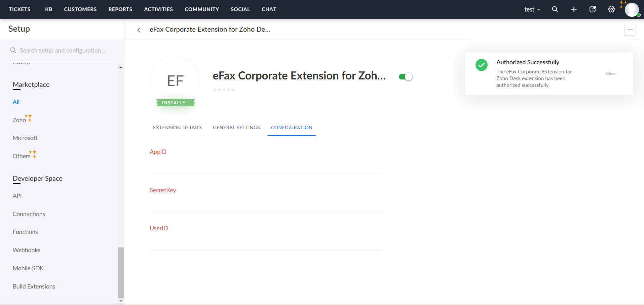The width and height of the screenshot is (644, 305).
Task: Click the sidebar scrollbar down arrow
Action: [121, 301]
